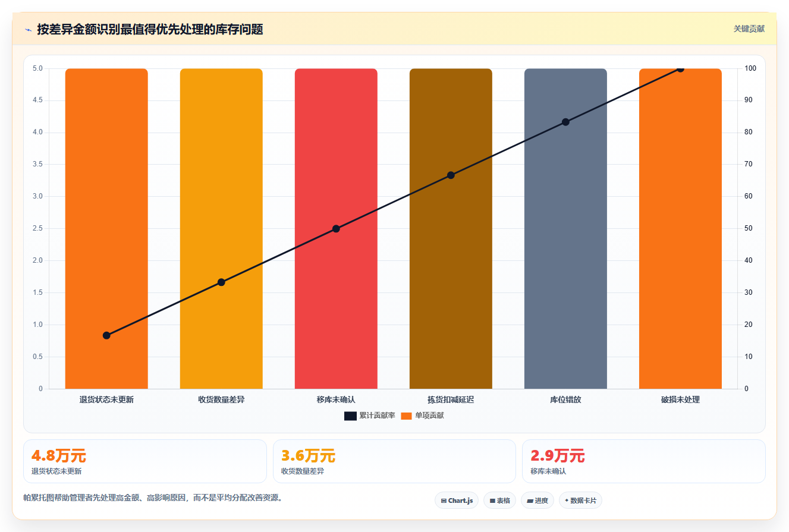This screenshot has height=532, width=789.
Task: Toggle the 累计贡献率 legend entry
Action: [x=369, y=415]
